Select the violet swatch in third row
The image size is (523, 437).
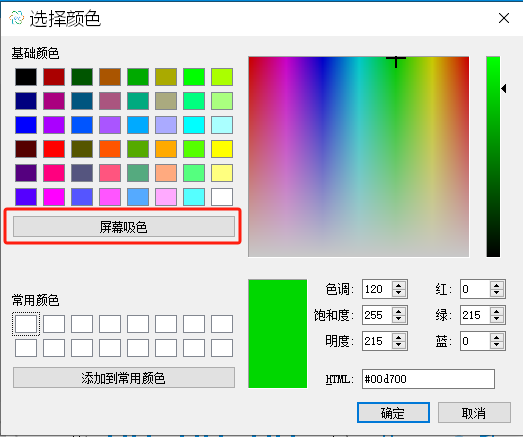point(54,125)
